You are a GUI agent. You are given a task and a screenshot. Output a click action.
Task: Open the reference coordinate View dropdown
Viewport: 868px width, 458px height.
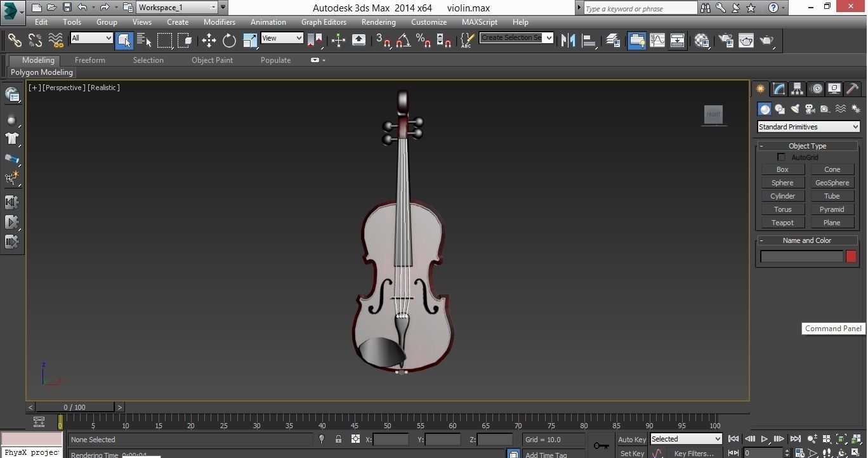[282, 38]
